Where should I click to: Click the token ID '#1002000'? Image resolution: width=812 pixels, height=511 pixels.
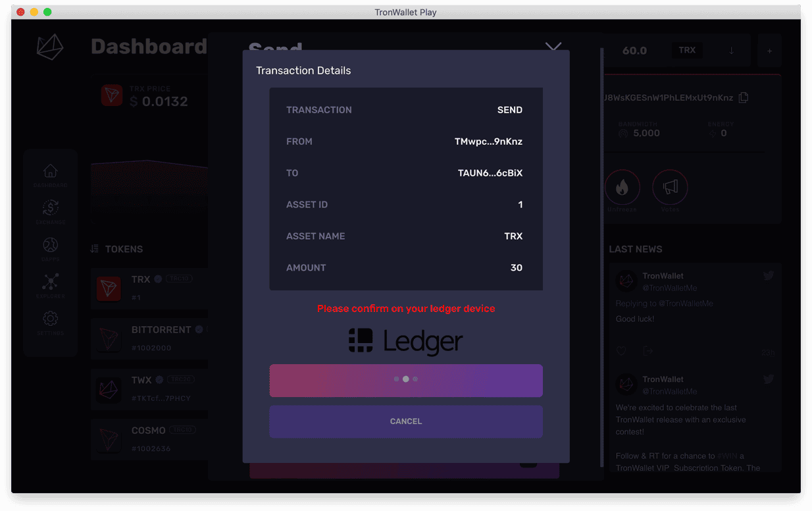[x=151, y=348]
